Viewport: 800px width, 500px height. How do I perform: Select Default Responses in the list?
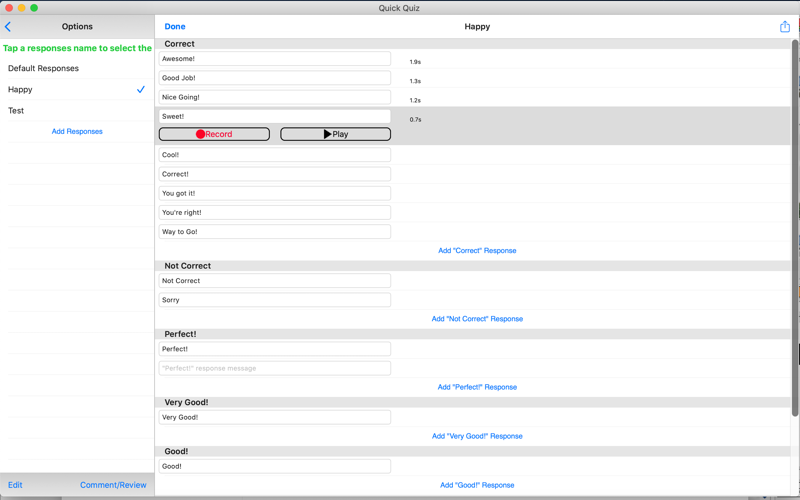point(77,68)
